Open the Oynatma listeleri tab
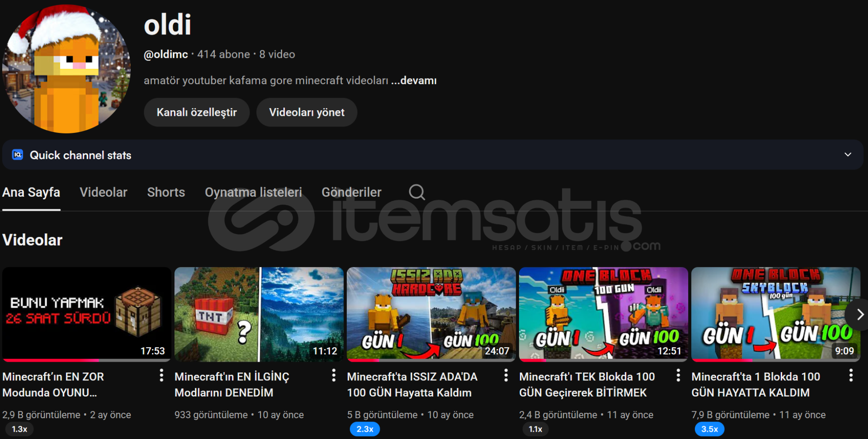 [253, 192]
